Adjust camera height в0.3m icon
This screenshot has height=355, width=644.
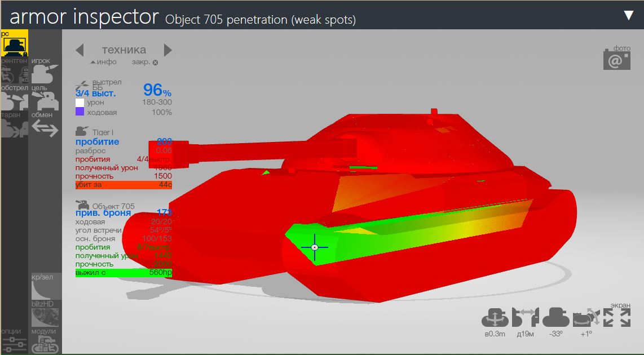pyautogui.click(x=495, y=318)
